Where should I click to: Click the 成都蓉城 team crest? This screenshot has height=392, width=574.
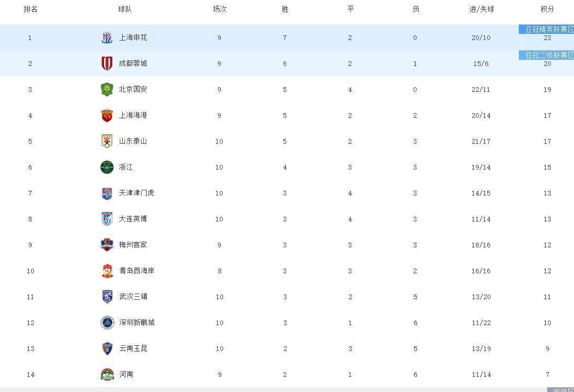pyautogui.click(x=107, y=63)
